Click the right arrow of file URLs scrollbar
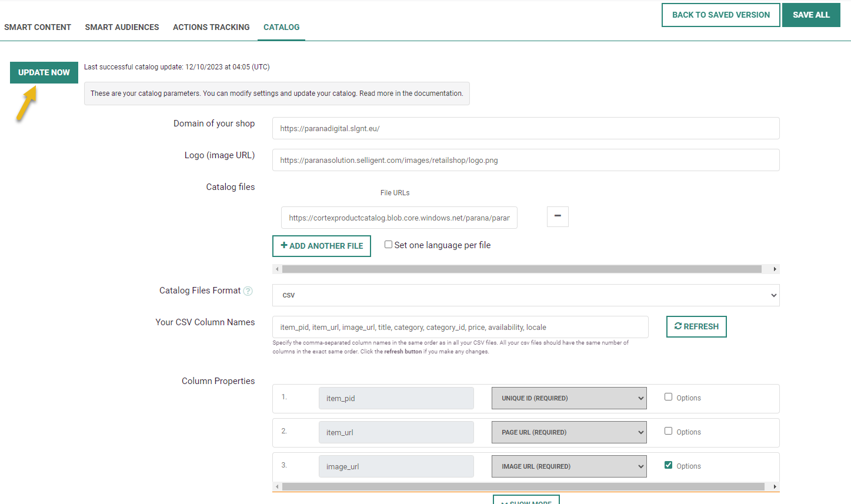 (775, 269)
